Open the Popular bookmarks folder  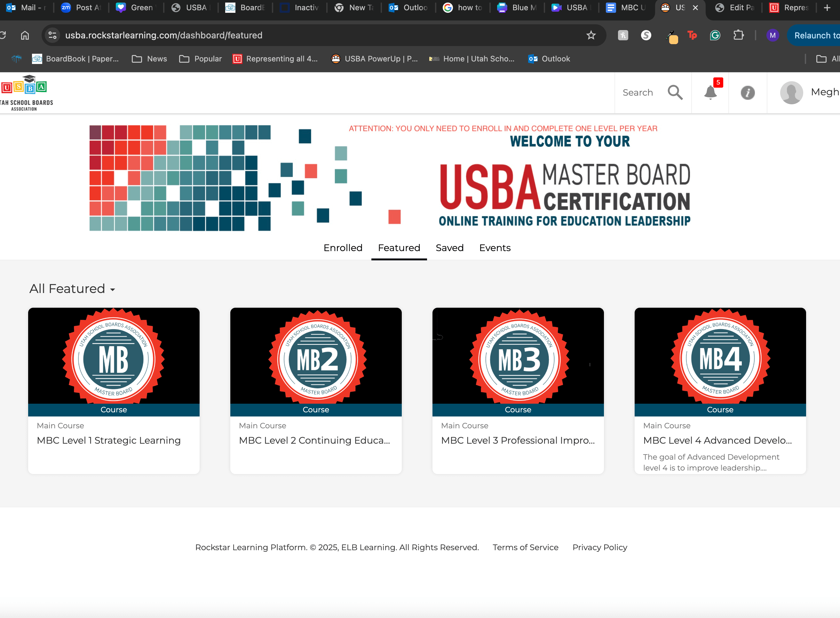(201, 59)
